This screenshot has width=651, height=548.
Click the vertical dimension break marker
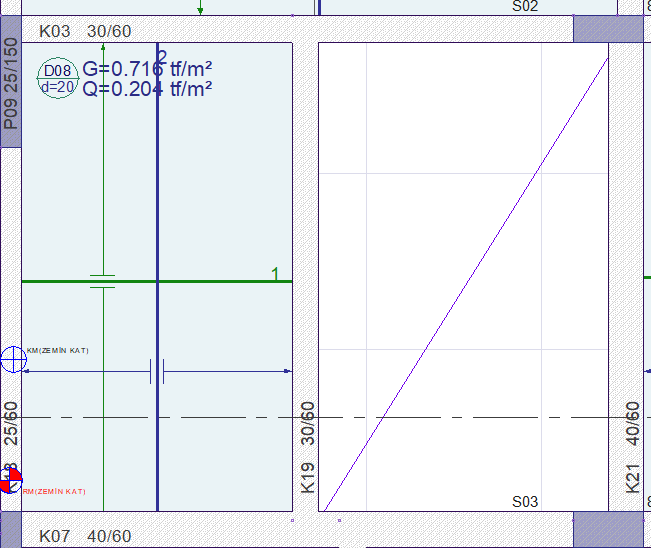coord(103,281)
